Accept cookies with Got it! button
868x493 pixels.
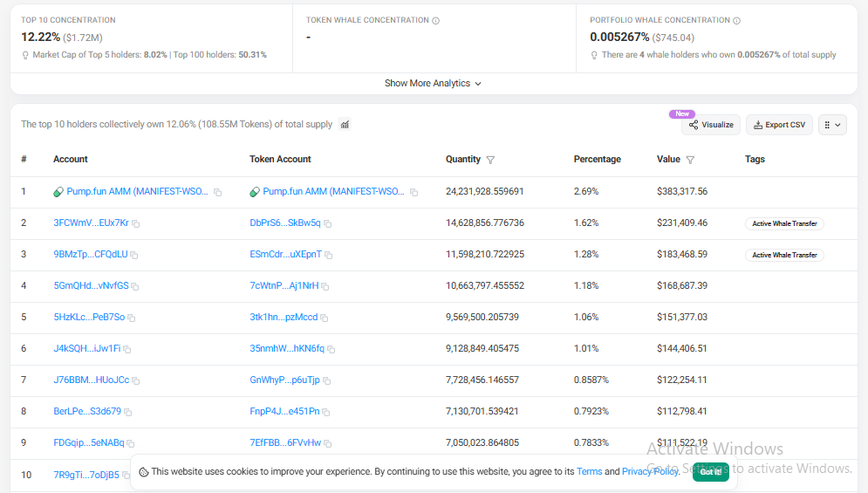tap(711, 472)
